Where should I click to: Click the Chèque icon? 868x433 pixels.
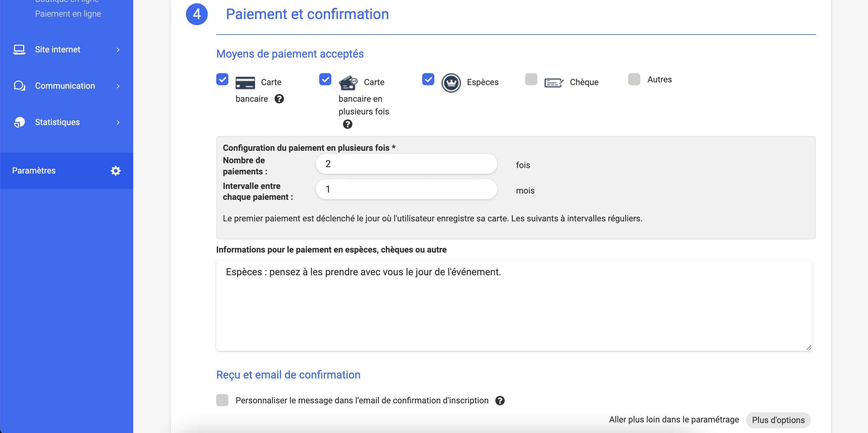[554, 83]
